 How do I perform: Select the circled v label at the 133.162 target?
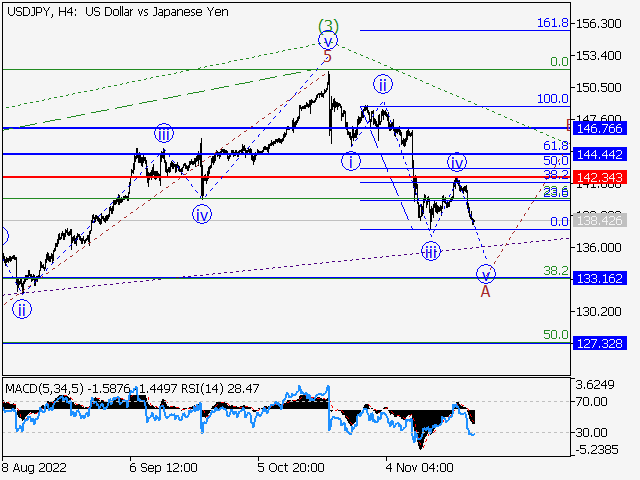486,274
